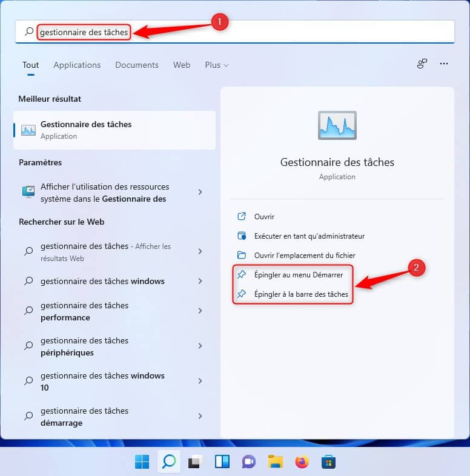Choose 'Épingler à la barre des tâches'
Viewport: 470px width, 476px height.
pos(301,294)
